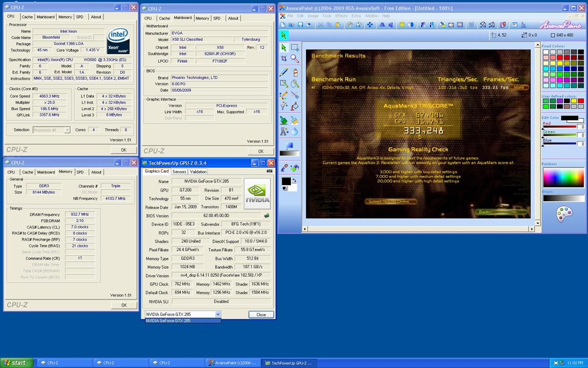The width and height of the screenshot is (588, 368).
Task: Click the vertical flip triangles icon
Action: (x=391, y=25)
